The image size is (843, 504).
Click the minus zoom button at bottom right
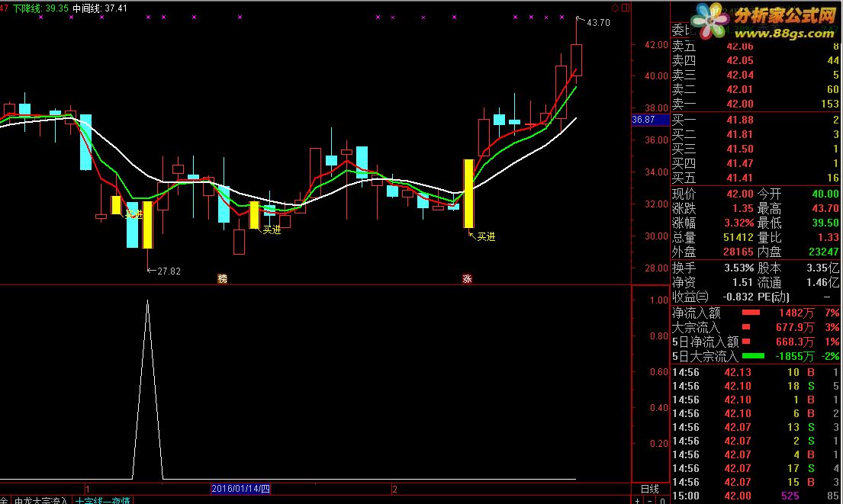point(650,500)
